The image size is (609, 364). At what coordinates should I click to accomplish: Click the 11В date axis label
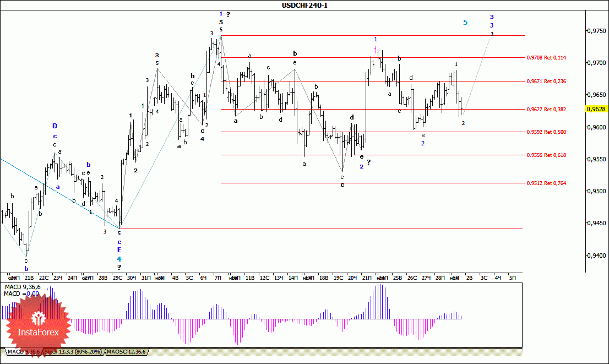point(250,278)
